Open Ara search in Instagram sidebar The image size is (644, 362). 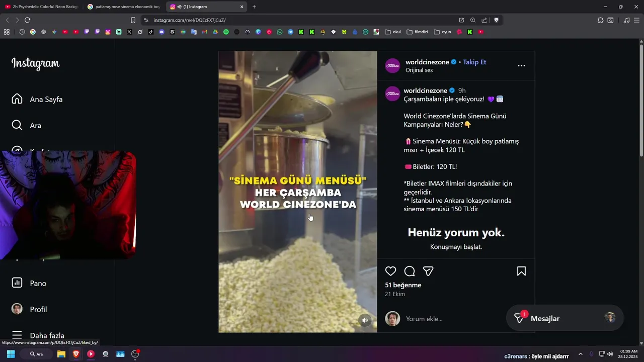click(27, 125)
